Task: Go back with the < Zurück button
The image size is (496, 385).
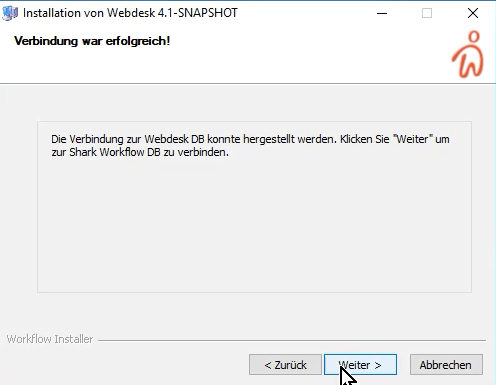Action: 285,365
